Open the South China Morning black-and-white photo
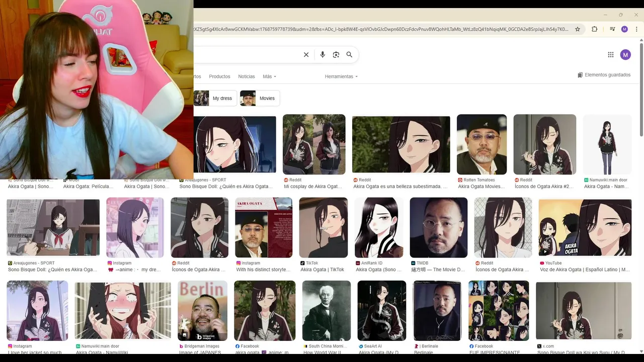644x362 pixels. (327, 311)
